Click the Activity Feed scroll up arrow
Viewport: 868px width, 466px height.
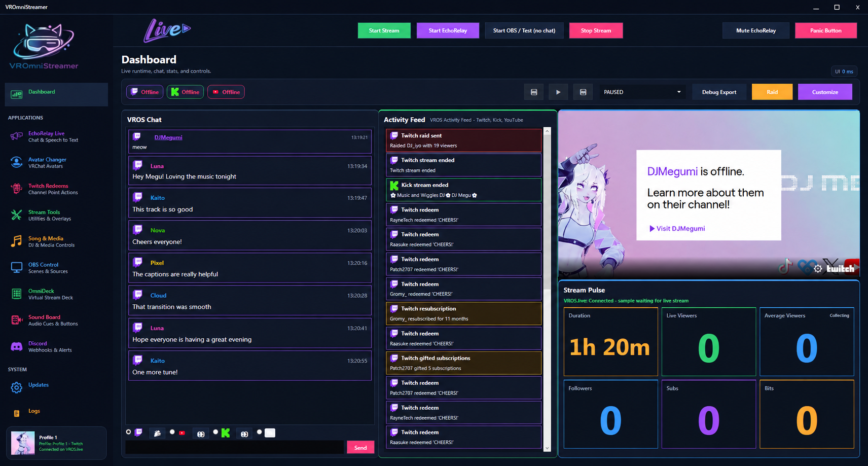pos(547,131)
